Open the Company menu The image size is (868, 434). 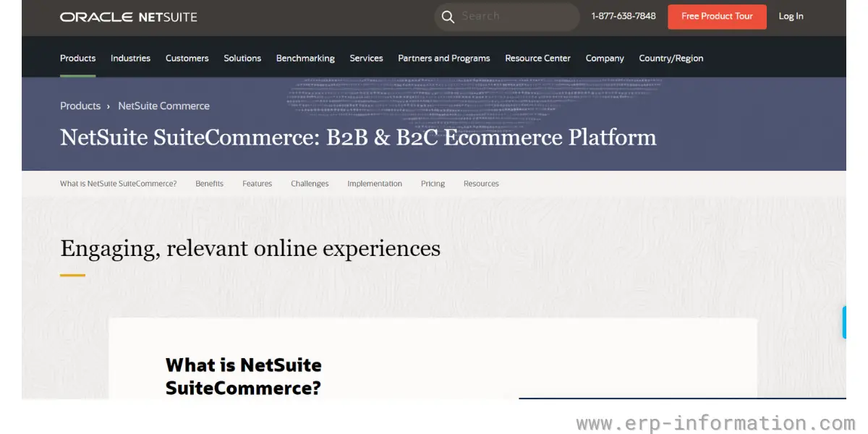[605, 58]
